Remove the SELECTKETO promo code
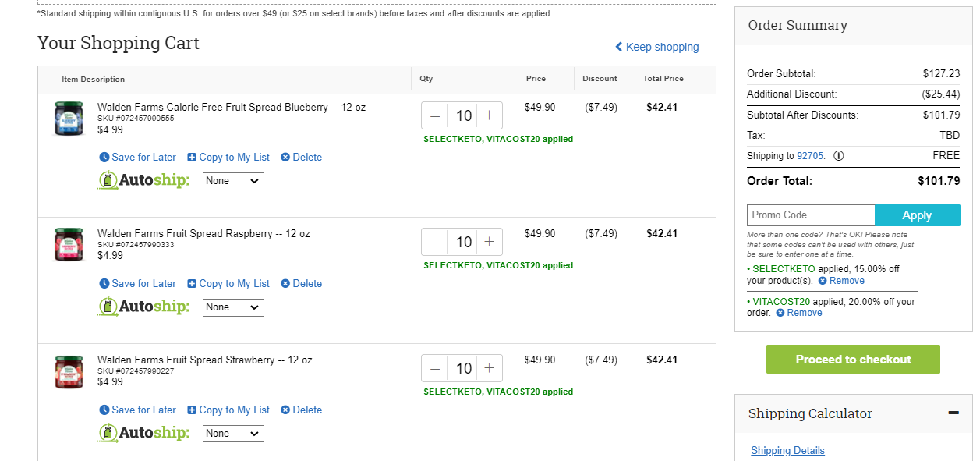 (x=841, y=281)
